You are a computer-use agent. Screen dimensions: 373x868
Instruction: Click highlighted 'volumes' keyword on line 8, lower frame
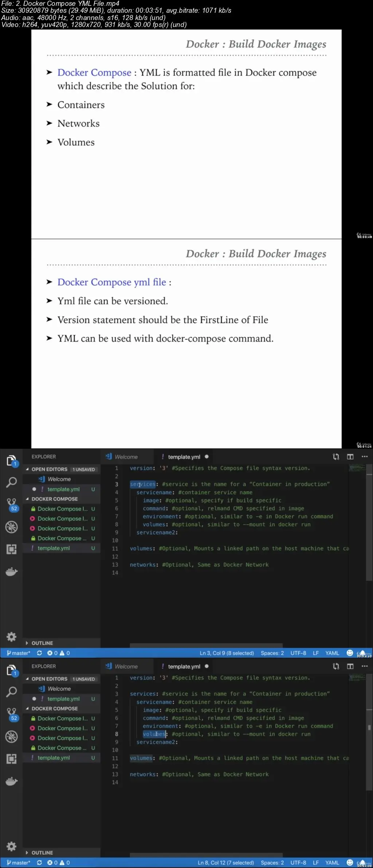pyautogui.click(x=154, y=734)
